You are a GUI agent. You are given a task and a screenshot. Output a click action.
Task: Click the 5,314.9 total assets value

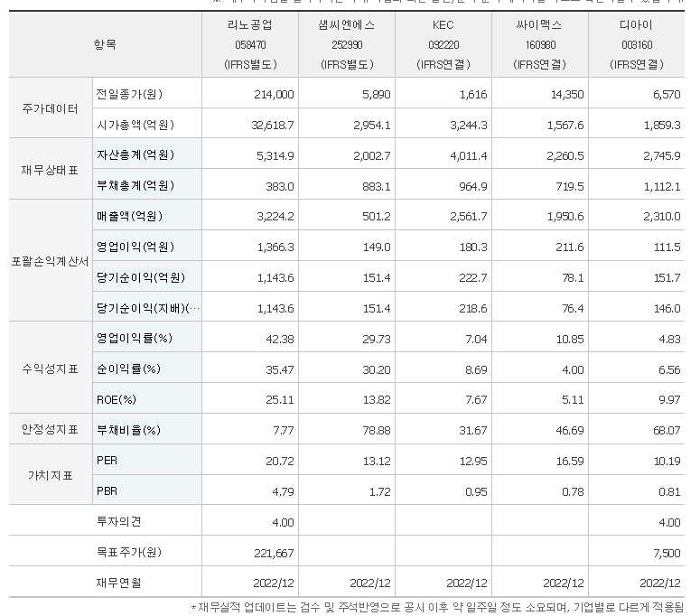tap(275, 156)
